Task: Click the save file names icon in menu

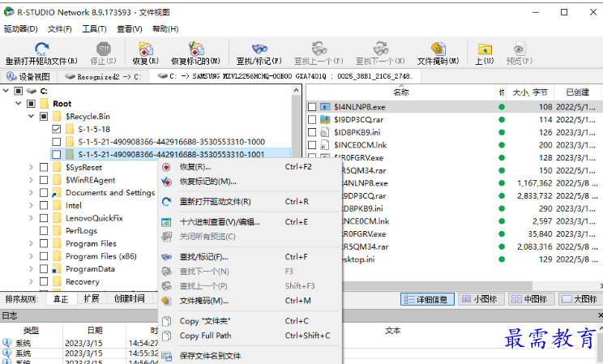Action: [x=166, y=356]
